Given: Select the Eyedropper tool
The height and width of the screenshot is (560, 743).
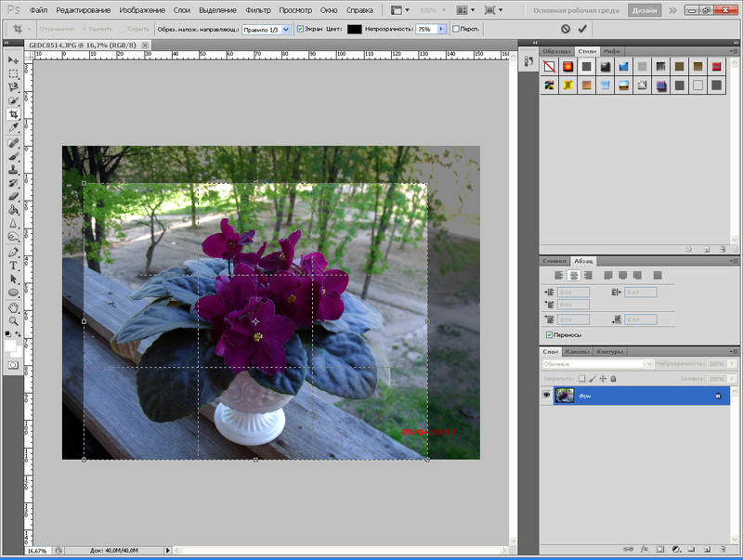Looking at the screenshot, I should pos(13,127).
